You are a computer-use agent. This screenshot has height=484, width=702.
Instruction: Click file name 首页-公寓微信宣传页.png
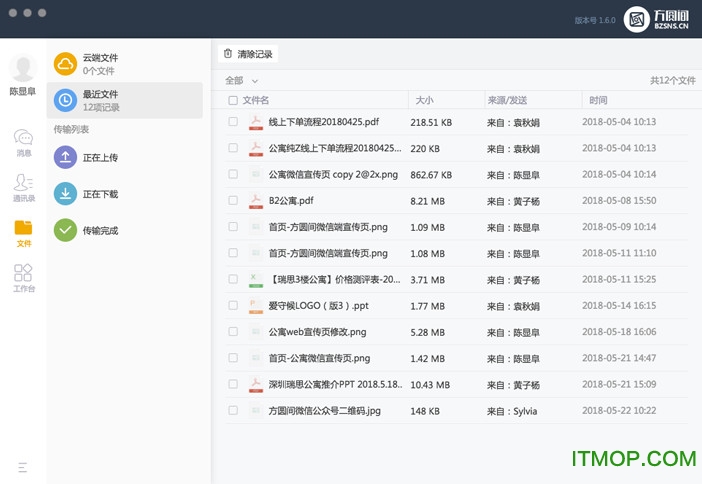point(319,358)
